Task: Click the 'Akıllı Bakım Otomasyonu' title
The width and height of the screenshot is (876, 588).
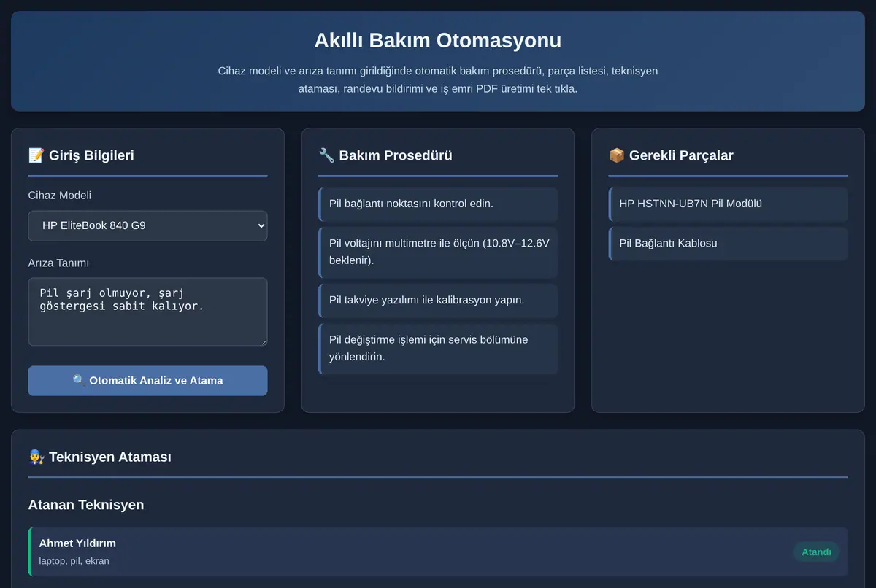Action: 438,40
